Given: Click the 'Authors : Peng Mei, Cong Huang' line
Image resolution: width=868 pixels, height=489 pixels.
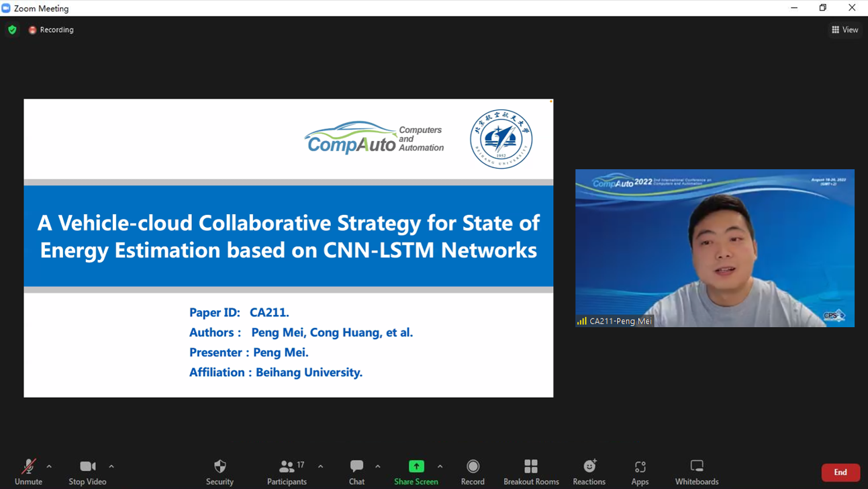Looking at the screenshot, I should [x=301, y=332].
